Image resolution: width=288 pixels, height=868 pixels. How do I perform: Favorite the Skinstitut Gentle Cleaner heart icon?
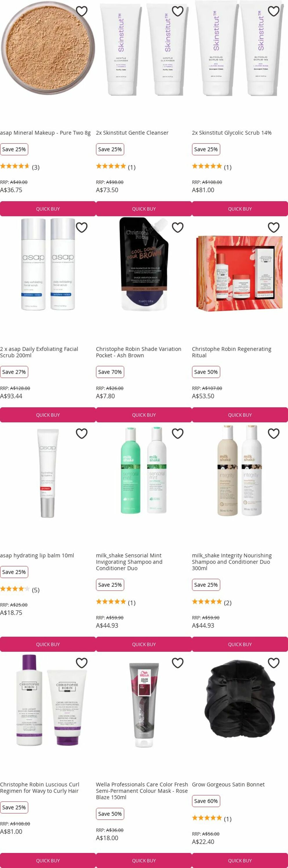coord(178,11)
